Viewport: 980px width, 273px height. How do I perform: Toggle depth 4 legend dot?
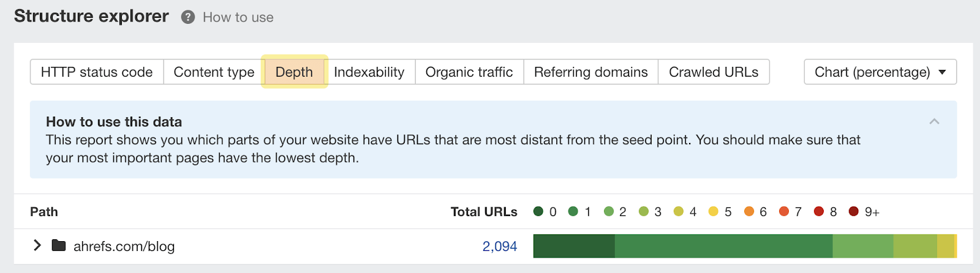[x=679, y=211]
